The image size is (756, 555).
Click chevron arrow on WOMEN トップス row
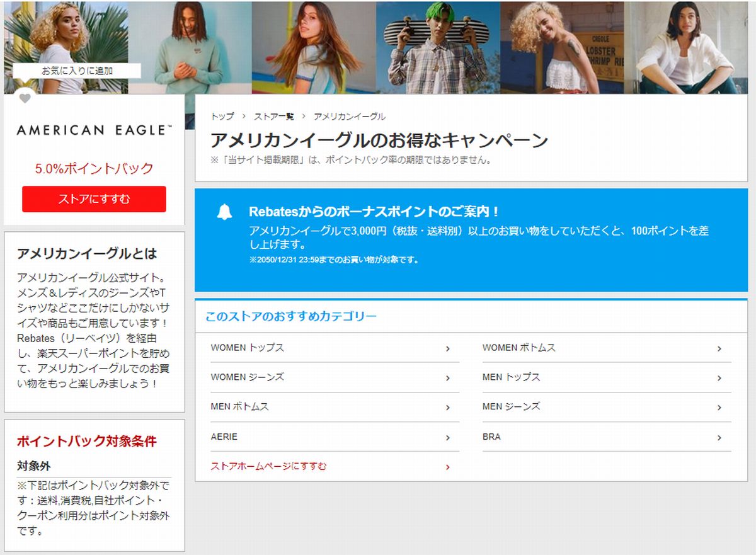pos(448,348)
